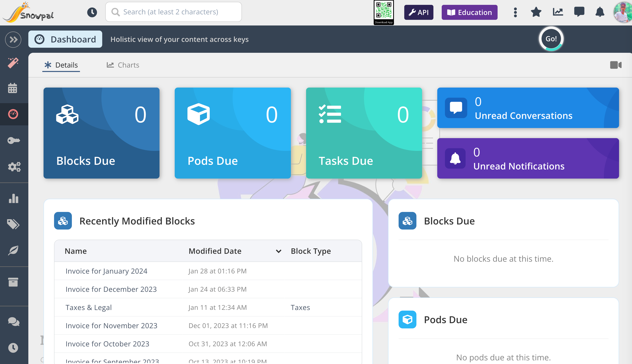Click the leaf sidebar icon

coord(13,250)
